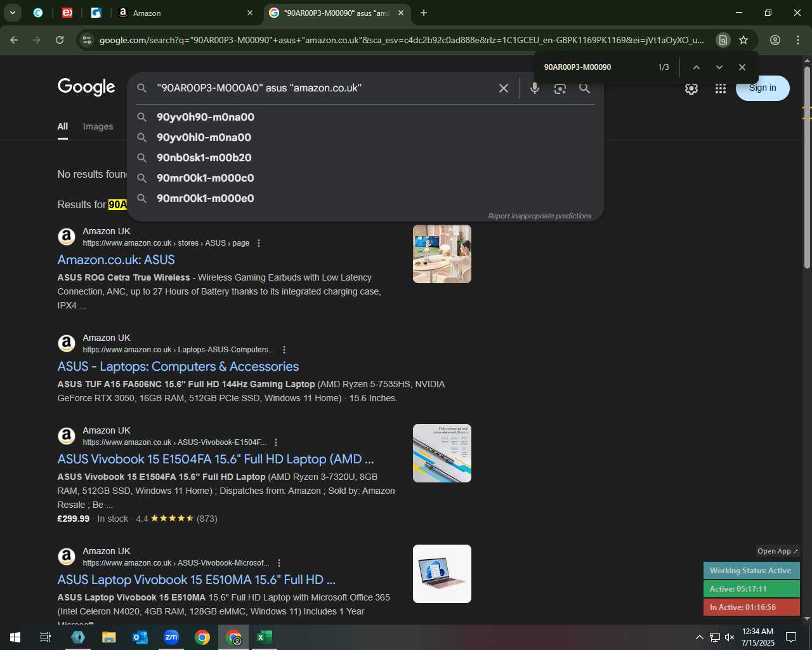Go to the Google logo homepage
The image size is (812, 650).
pos(86,87)
